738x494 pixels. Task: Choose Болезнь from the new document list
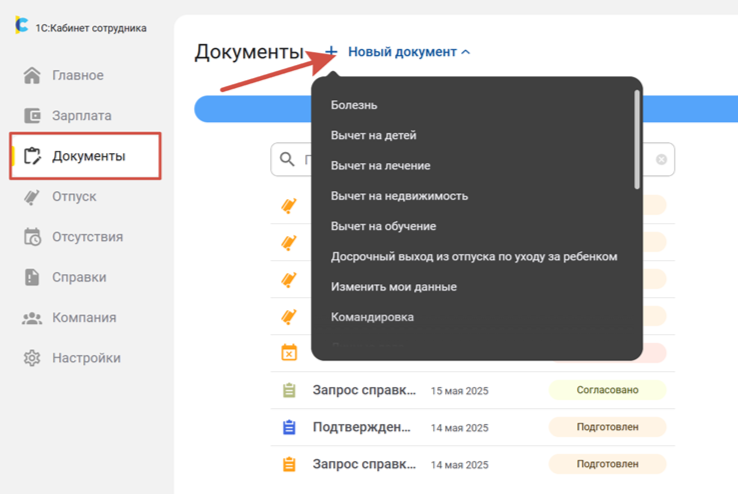354,105
